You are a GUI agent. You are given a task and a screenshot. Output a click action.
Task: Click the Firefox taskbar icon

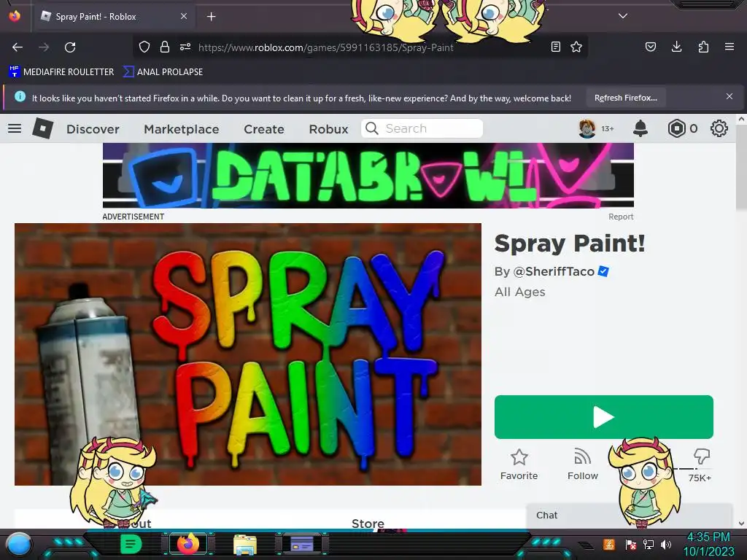(x=187, y=543)
